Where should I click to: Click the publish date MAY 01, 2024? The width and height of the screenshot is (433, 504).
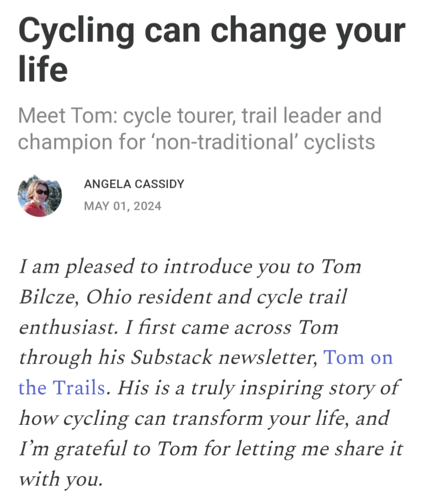[122, 206]
